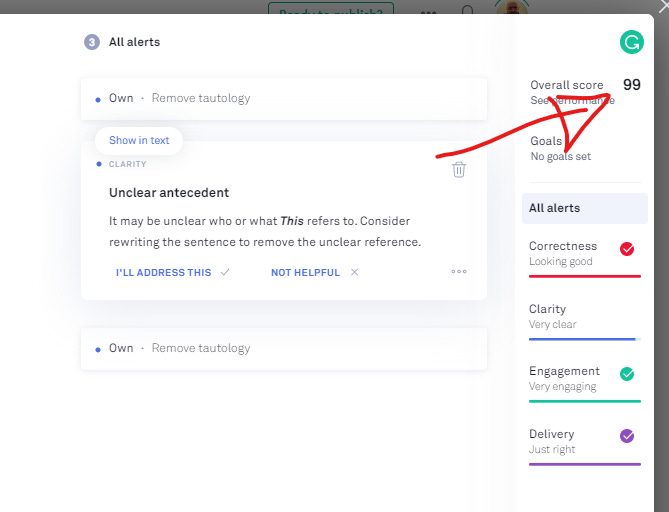The image size is (669, 512).
Task: Click the green Engagement progress bar
Action: click(585, 401)
